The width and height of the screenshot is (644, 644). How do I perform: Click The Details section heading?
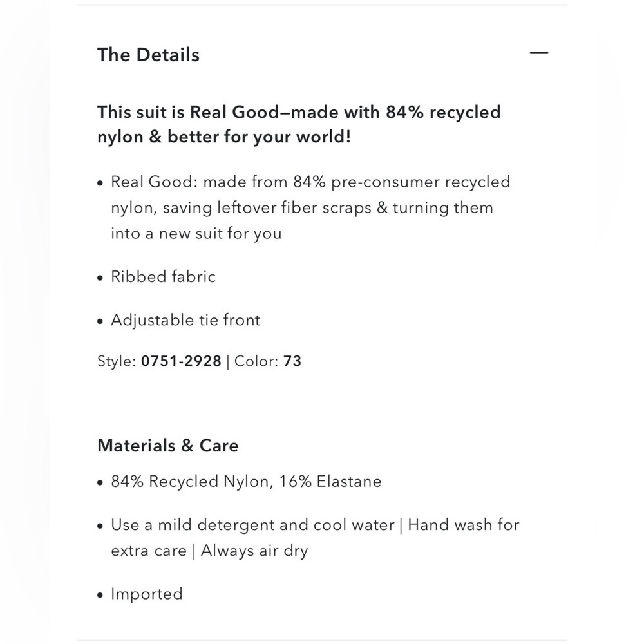coord(148,55)
